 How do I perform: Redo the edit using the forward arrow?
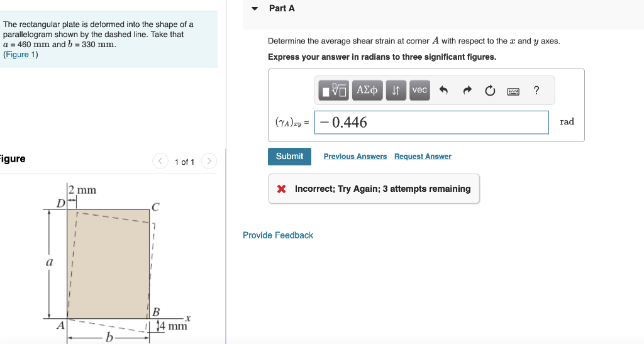467,91
